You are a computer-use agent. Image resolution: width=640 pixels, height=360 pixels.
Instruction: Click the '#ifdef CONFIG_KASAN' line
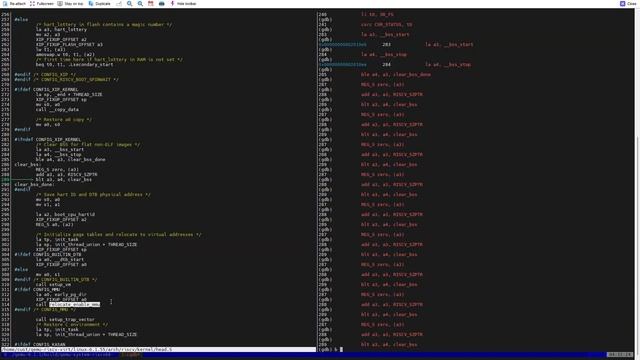click(40, 344)
